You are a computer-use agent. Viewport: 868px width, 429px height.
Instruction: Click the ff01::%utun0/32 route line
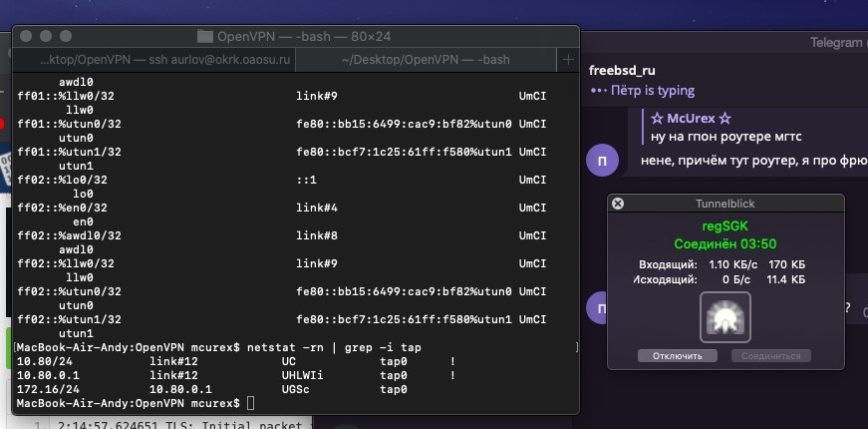282,124
